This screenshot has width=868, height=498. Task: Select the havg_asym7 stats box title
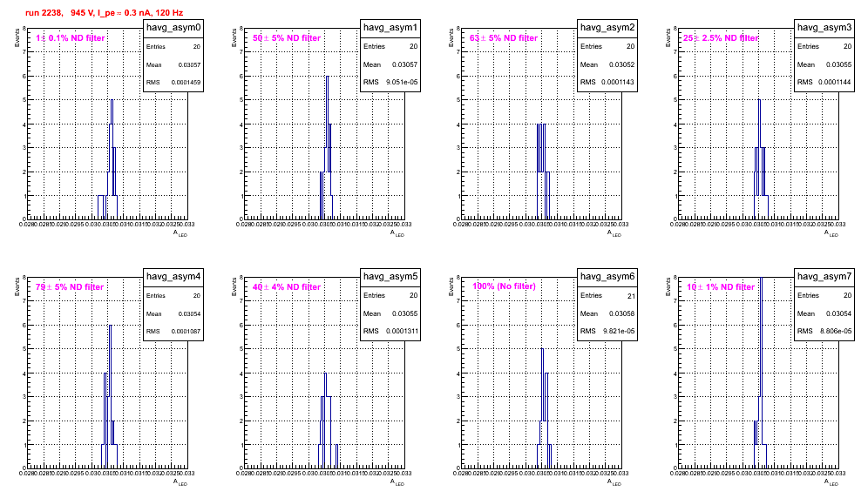pos(824,277)
